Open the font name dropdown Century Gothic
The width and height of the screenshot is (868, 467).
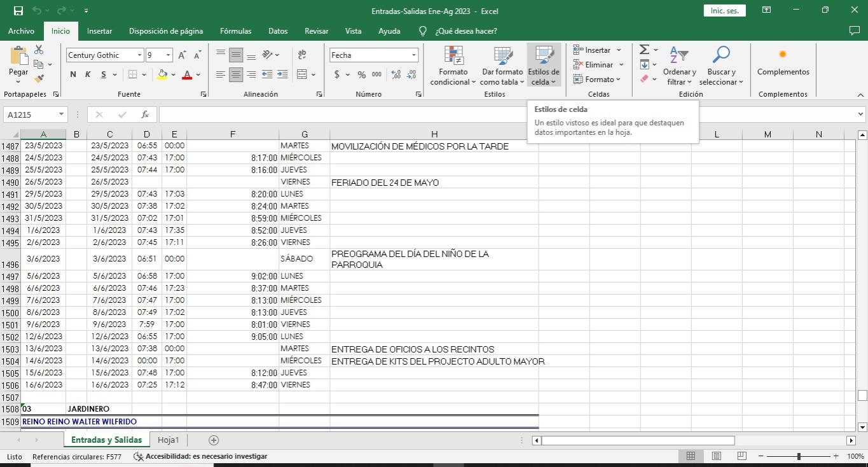coord(139,55)
